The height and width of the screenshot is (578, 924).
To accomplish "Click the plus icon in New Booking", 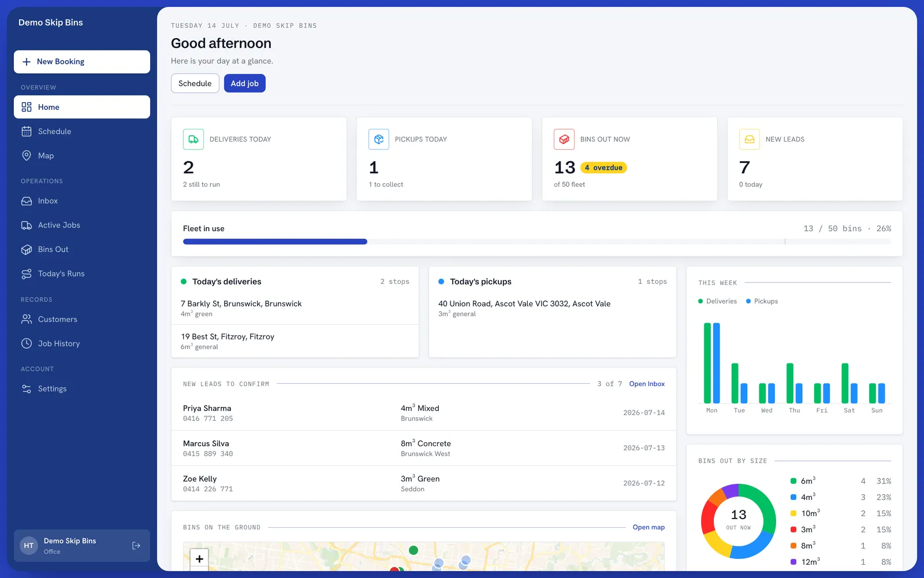I will click(27, 62).
